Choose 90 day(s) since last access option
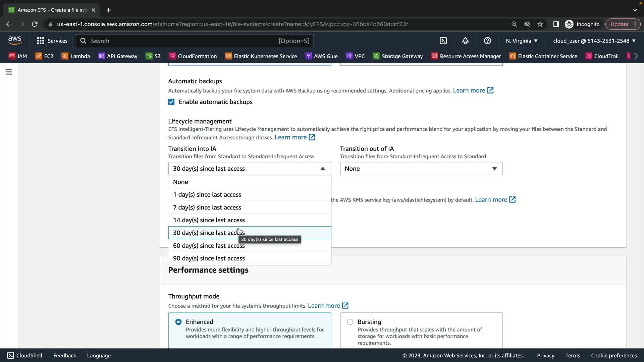644x362 pixels. click(x=209, y=258)
